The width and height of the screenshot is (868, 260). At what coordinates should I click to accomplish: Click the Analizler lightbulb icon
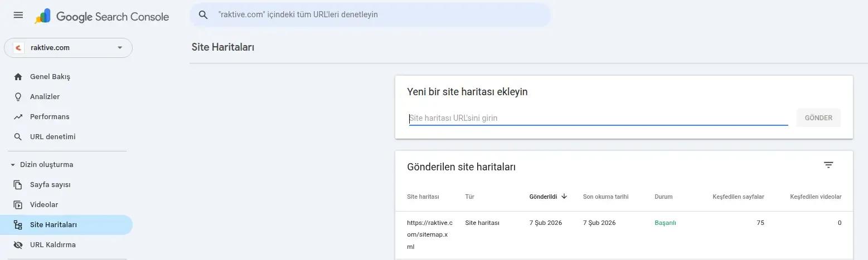[18, 97]
